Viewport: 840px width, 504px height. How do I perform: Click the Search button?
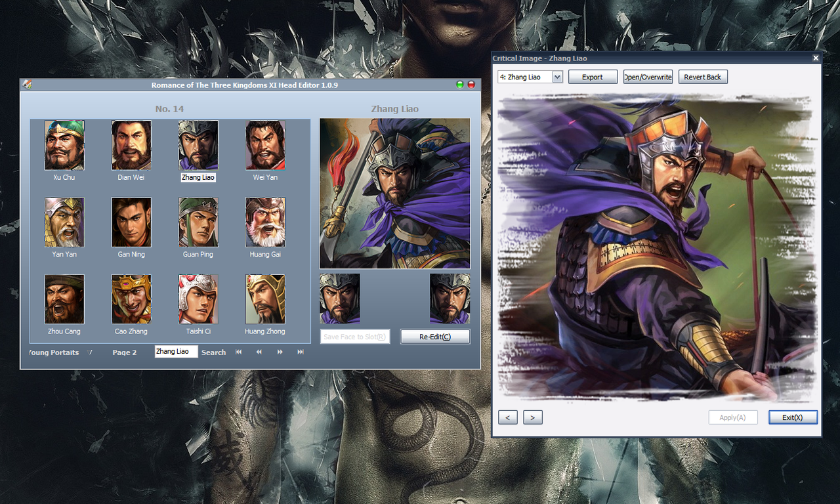tap(213, 352)
